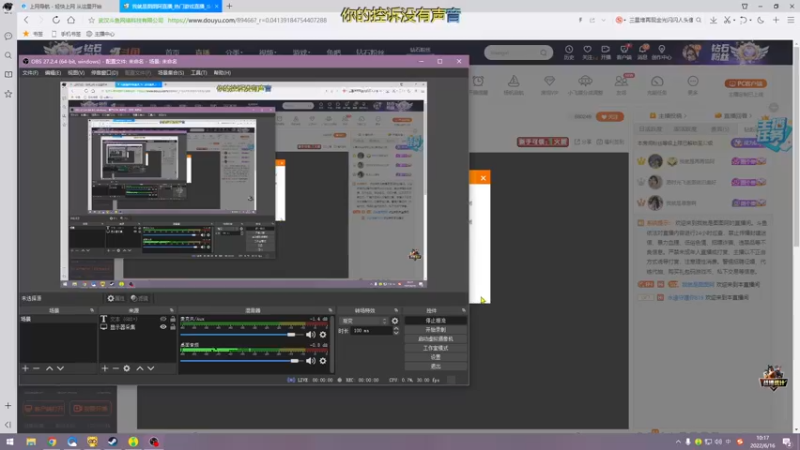Mute the desktop audio channel

(310, 361)
